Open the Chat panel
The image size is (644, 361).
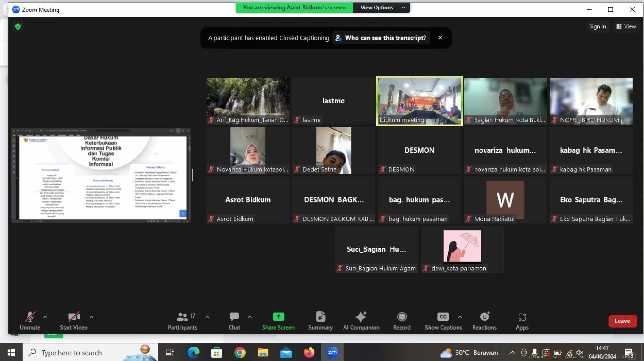(x=234, y=320)
